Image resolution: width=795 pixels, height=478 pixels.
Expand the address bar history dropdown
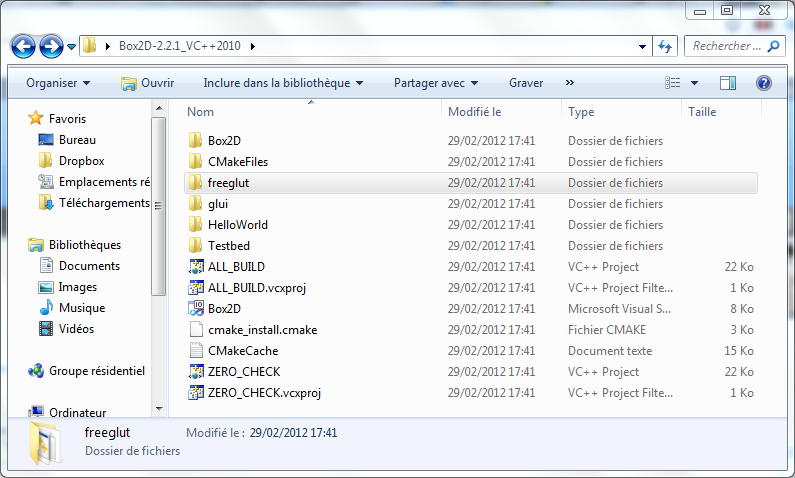(643, 46)
